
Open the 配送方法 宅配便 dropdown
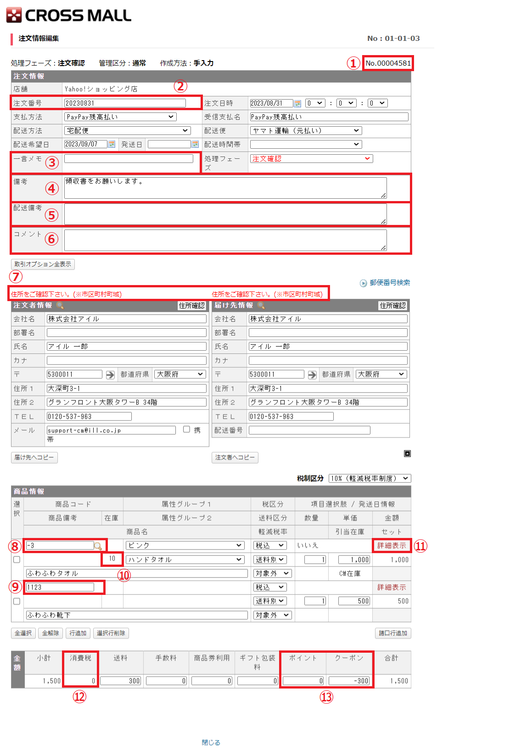tap(127, 131)
